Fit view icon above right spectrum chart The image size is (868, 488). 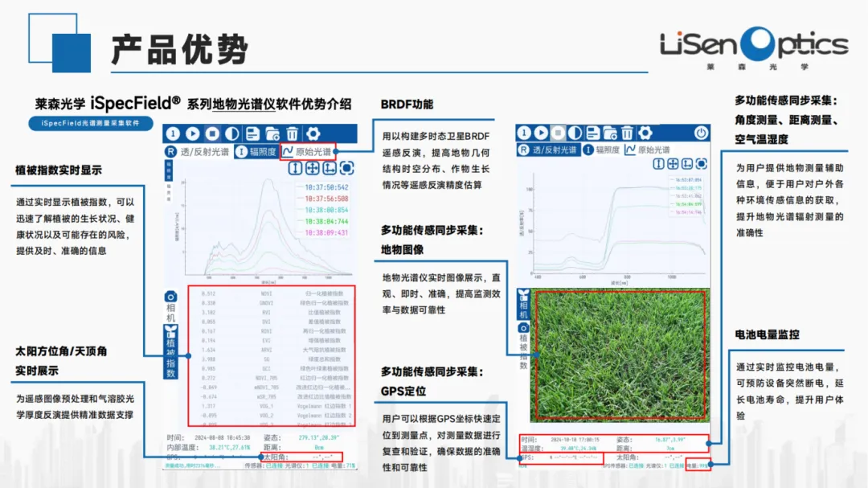click(x=702, y=164)
